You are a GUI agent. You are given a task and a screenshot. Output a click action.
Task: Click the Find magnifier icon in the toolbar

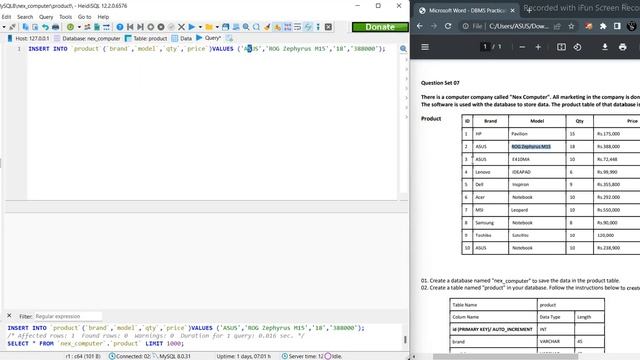[x=246, y=27]
